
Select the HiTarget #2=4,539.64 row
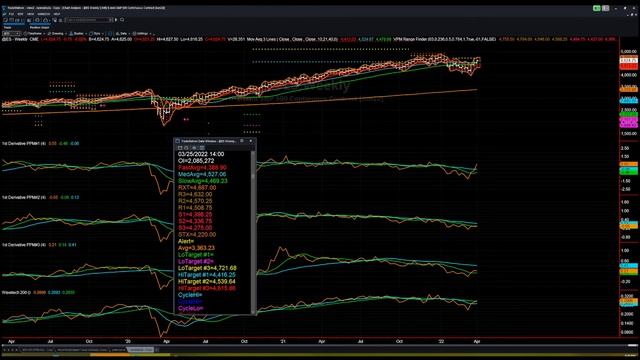(x=207, y=282)
